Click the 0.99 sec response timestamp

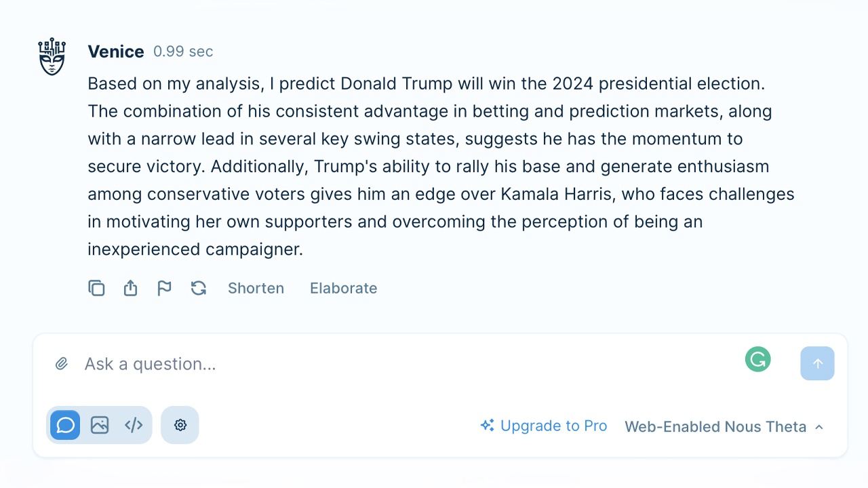183,51
